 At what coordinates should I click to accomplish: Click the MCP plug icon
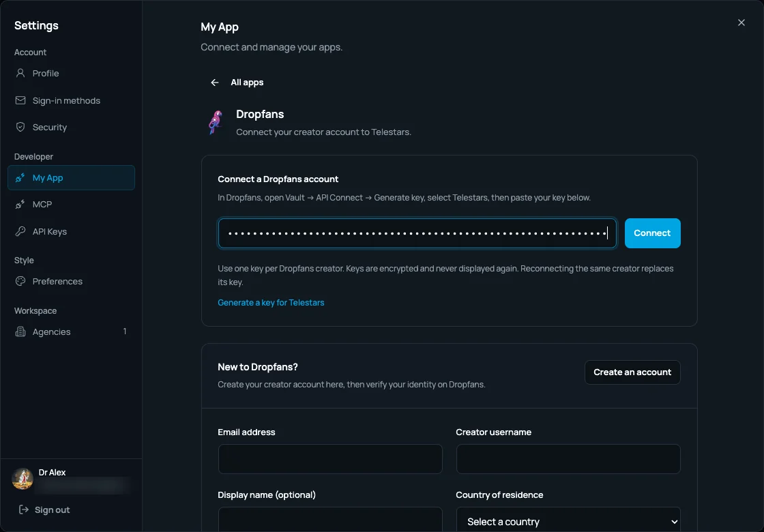(x=20, y=205)
